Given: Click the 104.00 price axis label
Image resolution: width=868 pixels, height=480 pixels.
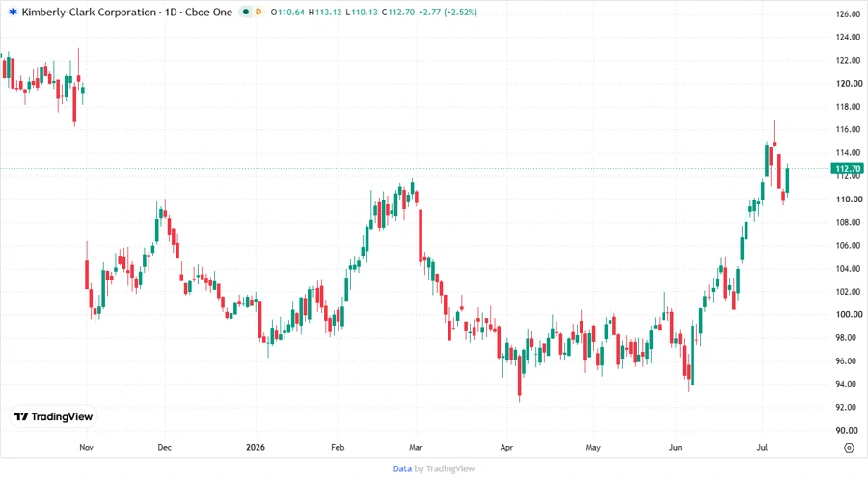Looking at the screenshot, I should click(x=848, y=269).
